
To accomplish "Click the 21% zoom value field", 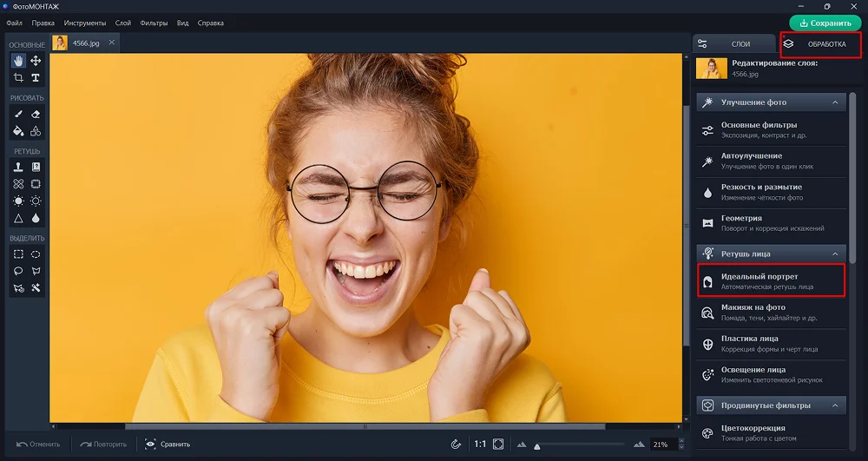I will pyautogui.click(x=664, y=445).
